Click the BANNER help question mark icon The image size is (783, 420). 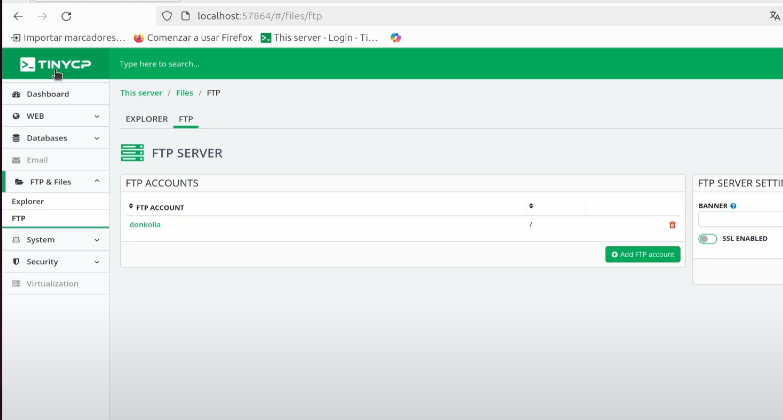click(733, 206)
